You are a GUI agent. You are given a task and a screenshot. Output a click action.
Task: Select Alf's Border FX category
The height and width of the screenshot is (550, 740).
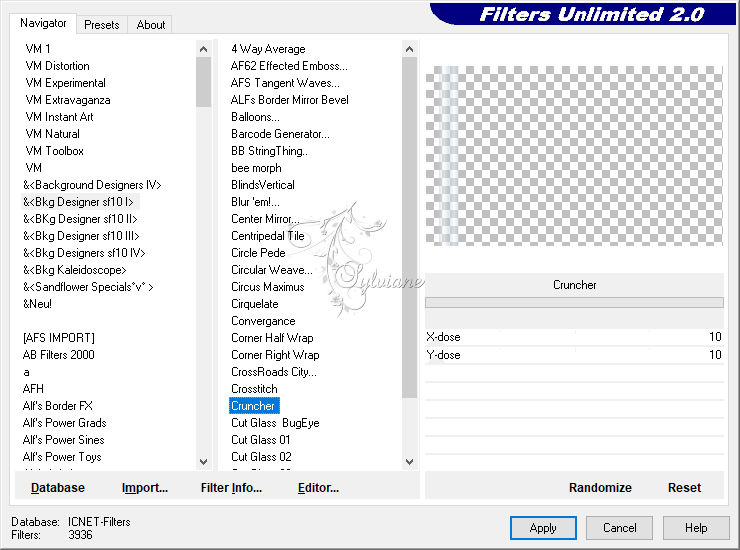pyautogui.click(x=58, y=406)
